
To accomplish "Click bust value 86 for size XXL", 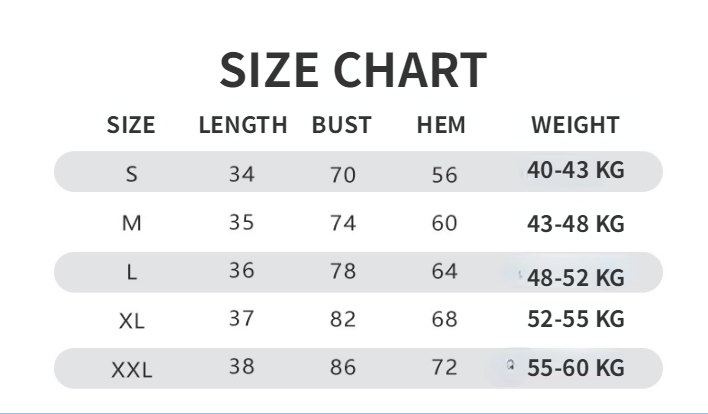I will pyautogui.click(x=343, y=367).
